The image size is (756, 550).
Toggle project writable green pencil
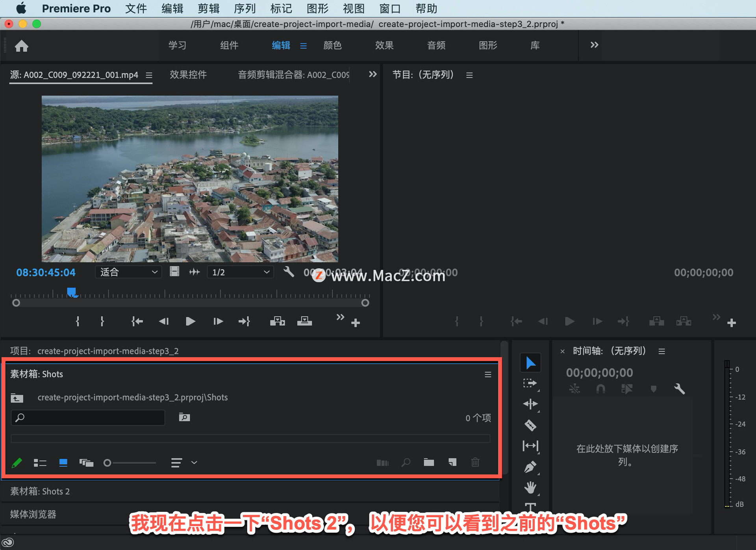[x=17, y=463]
